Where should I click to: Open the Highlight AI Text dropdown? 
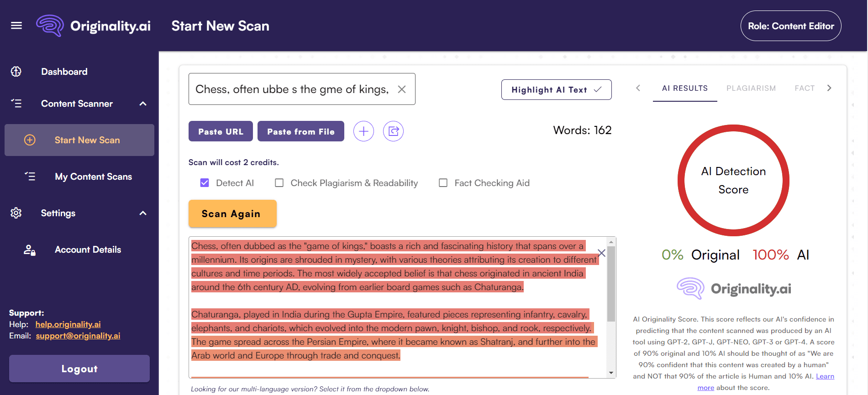[x=556, y=90]
